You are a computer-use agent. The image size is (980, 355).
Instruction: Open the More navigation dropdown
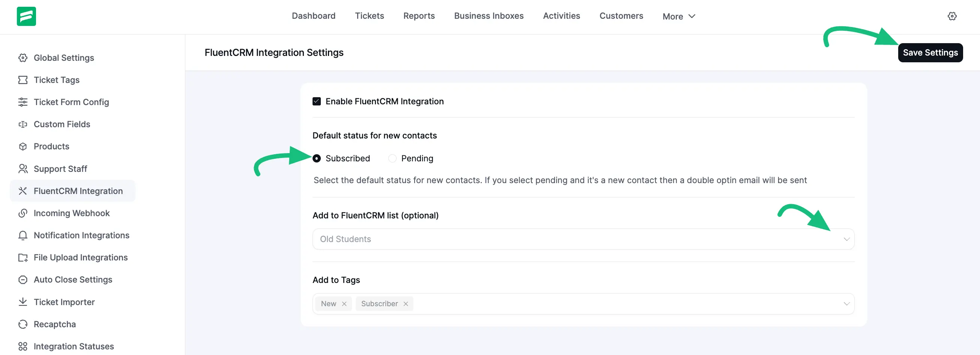click(679, 16)
